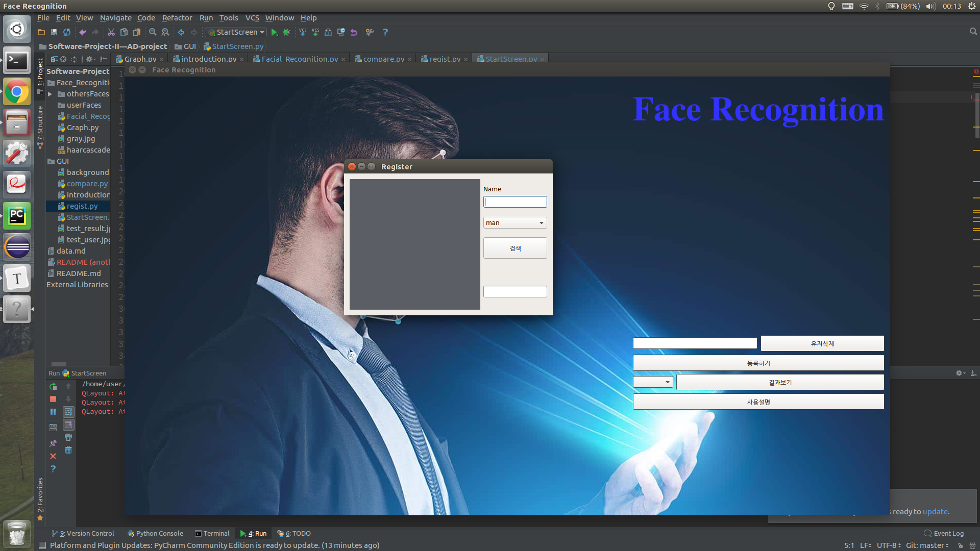Open the 'man' gender dropdown in Register

pos(514,223)
